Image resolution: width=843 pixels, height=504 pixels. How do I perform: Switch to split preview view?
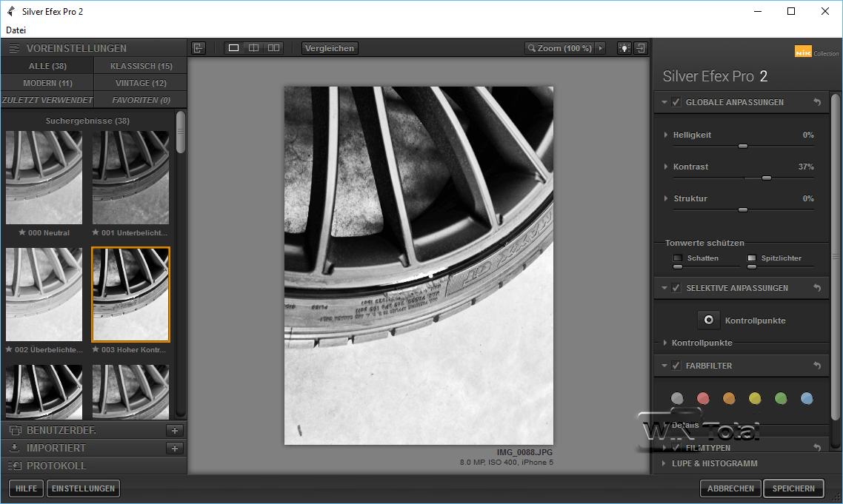[x=254, y=48]
